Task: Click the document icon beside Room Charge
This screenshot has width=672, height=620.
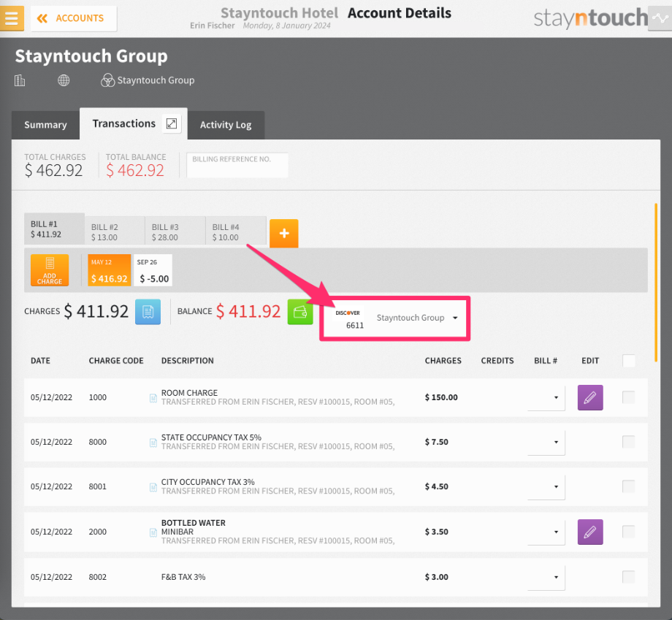Action: click(x=153, y=398)
